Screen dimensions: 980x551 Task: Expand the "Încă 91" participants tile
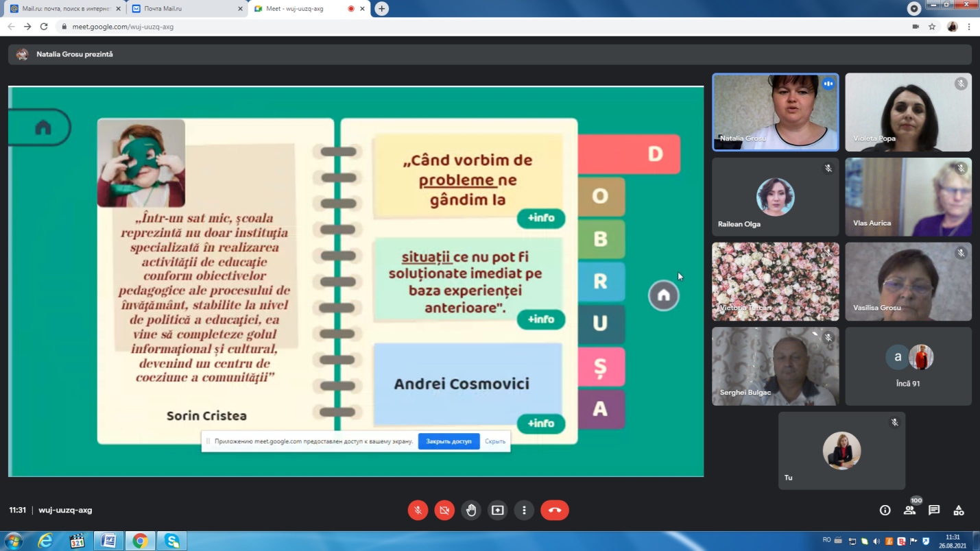[908, 366]
